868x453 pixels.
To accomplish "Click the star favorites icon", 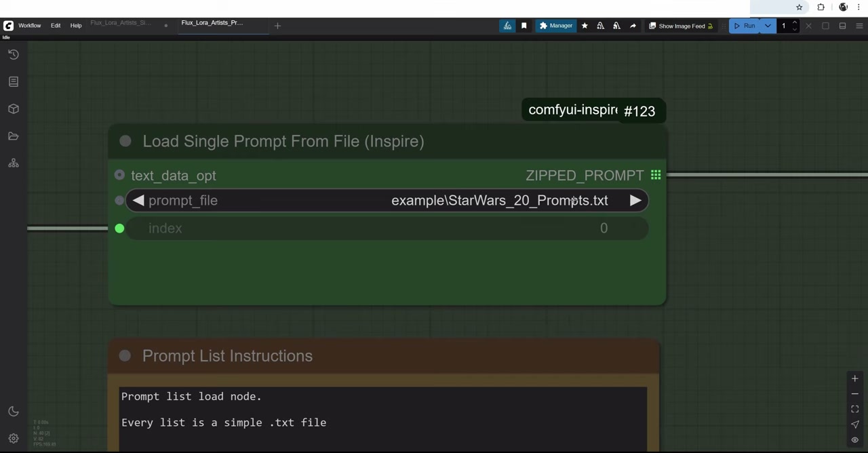I will 585,26.
